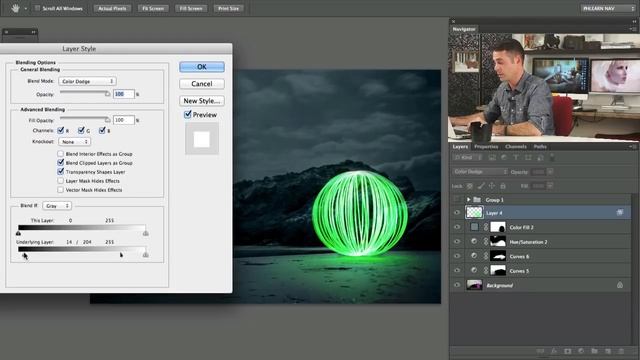Click the layer style indicator on Layer 4
640x360 pixels.
coord(620,213)
